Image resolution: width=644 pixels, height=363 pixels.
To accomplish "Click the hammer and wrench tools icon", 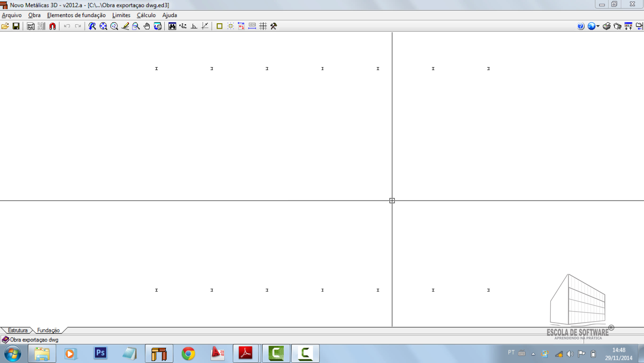I will pyautogui.click(x=274, y=26).
